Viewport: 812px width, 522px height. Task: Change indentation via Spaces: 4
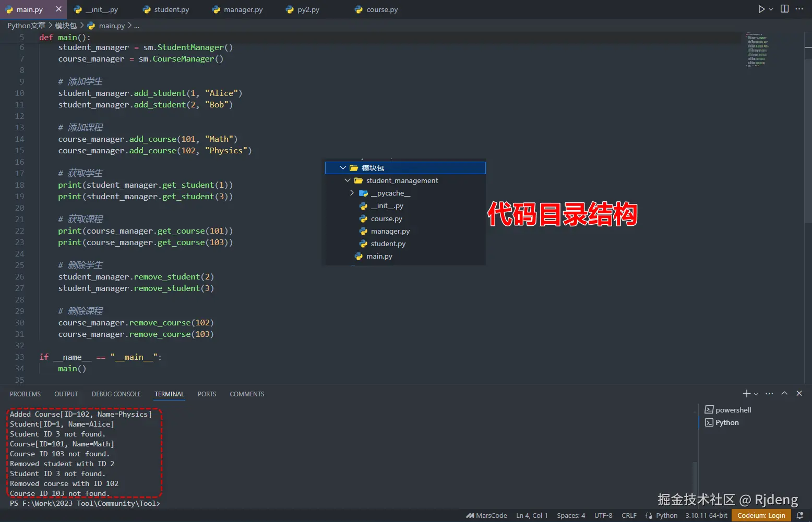click(x=571, y=515)
